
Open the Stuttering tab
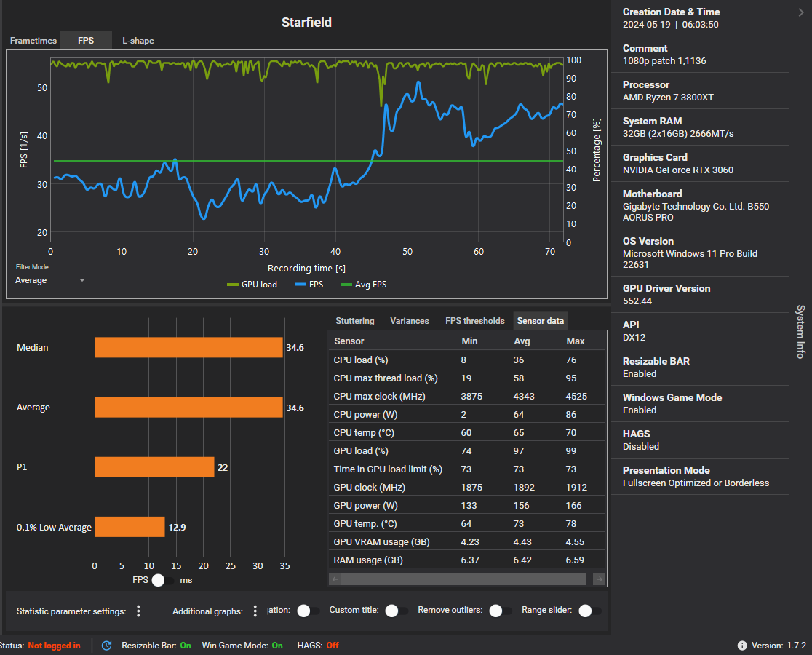[355, 321]
